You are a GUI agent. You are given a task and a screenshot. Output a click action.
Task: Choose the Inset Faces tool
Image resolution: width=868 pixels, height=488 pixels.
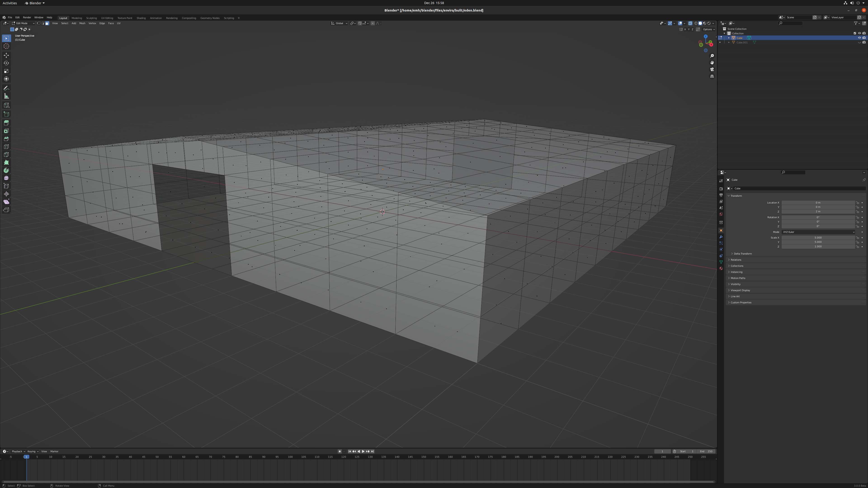[x=6, y=131]
